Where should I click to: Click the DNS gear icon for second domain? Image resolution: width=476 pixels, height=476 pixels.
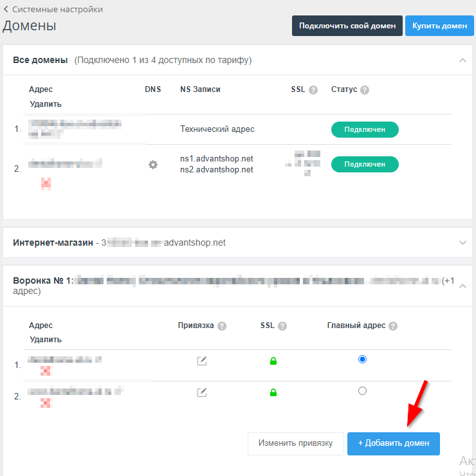click(x=152, y=165)
